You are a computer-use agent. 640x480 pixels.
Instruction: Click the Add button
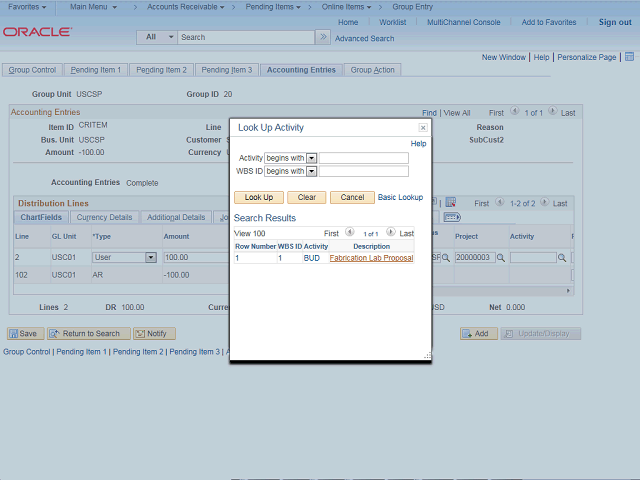pyautogui.click(x=479, y=333)
